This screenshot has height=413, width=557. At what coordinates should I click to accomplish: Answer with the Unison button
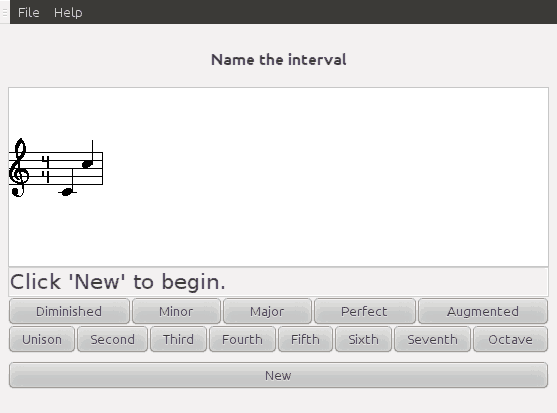(42, 339)
